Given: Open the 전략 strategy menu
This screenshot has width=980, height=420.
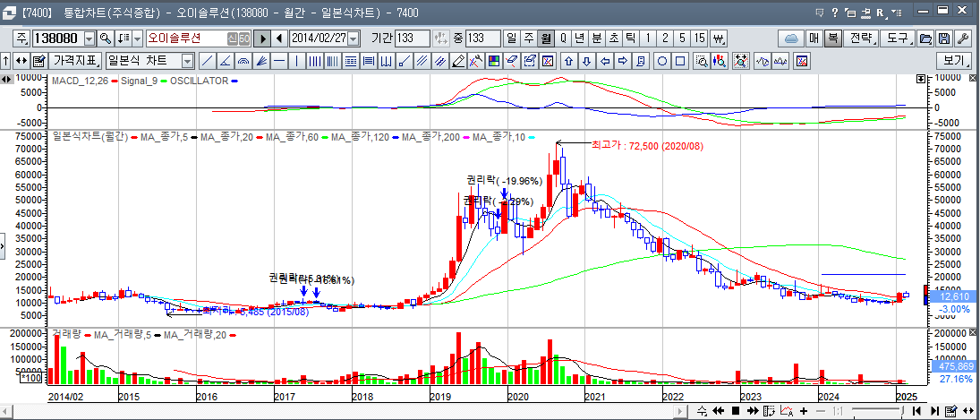Looking at the screenshot, I should point(861,39).
